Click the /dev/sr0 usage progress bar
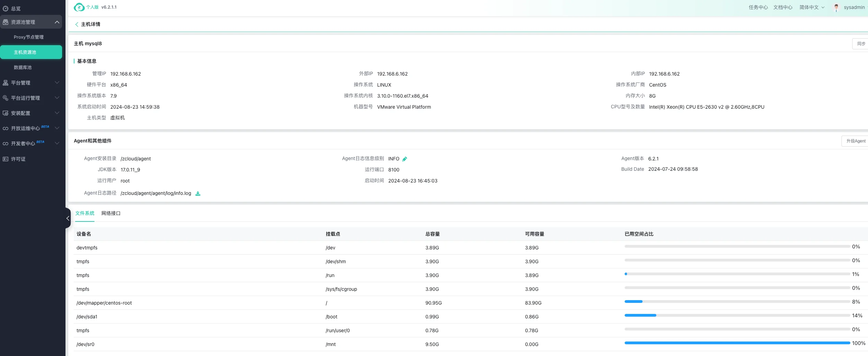The height and width of the screenshot is (356, 868). tap(737, 343)
